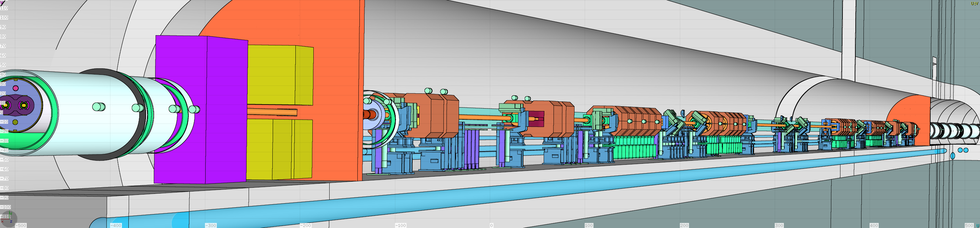
Task: Click the 110 tick on vertical axis
Action: [x=4, y=8]
